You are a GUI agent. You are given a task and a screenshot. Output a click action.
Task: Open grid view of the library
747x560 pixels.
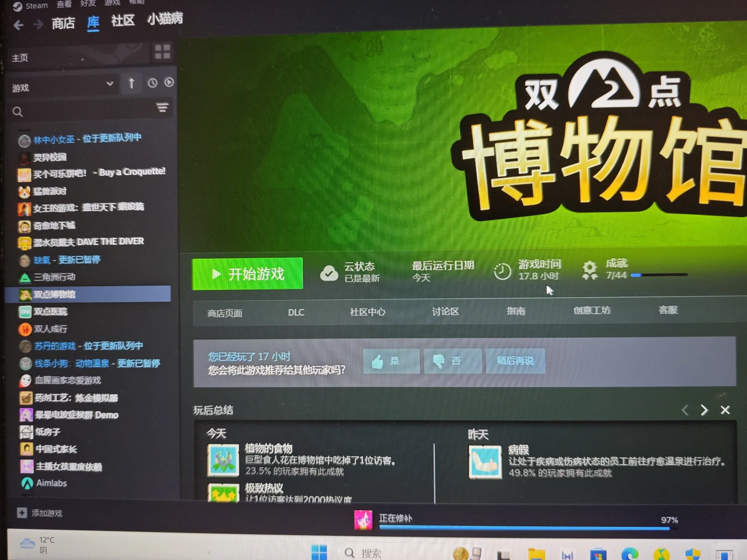click(162, 52)
